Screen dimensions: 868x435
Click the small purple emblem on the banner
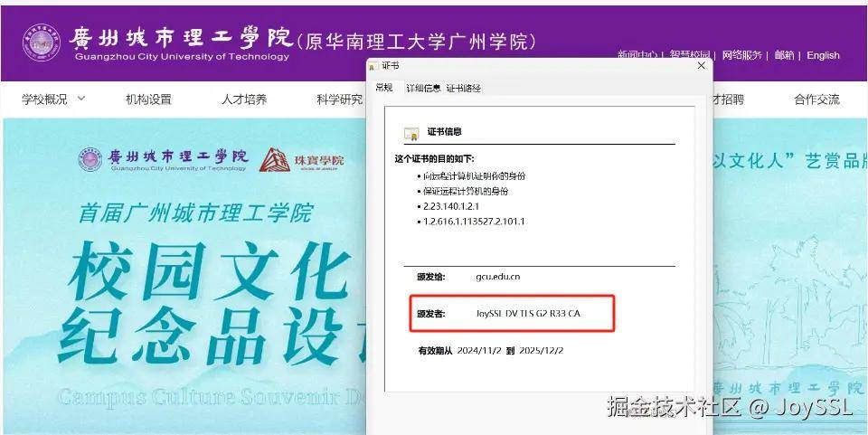(90, 159)
